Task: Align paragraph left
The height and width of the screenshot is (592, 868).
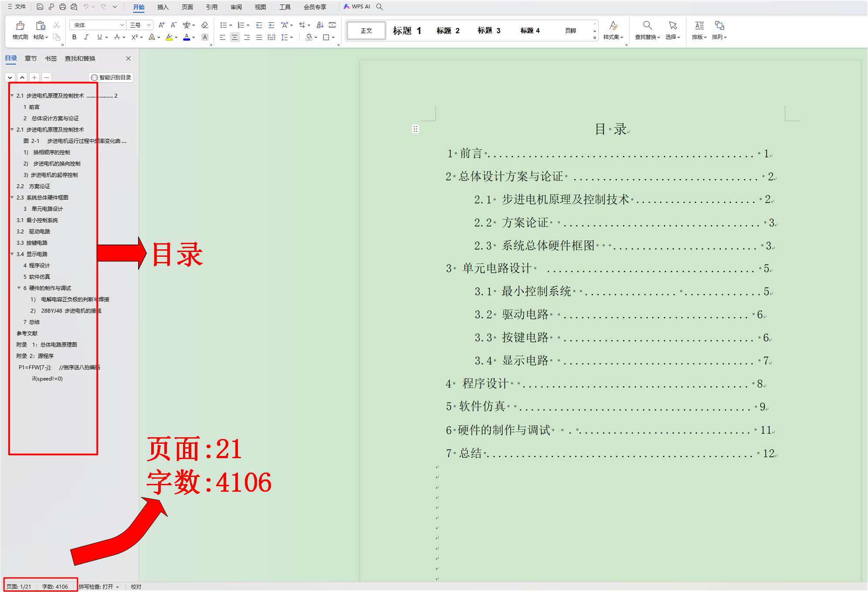Action: point(222,37)
